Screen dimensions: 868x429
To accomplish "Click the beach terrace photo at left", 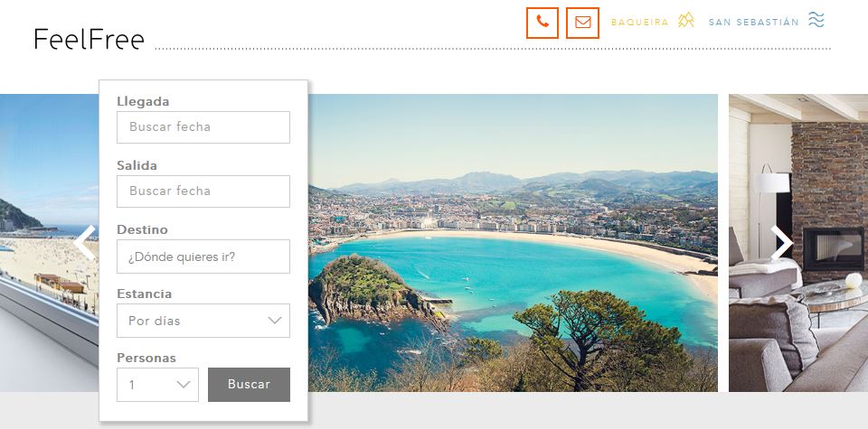I will (x=49, y=243).
